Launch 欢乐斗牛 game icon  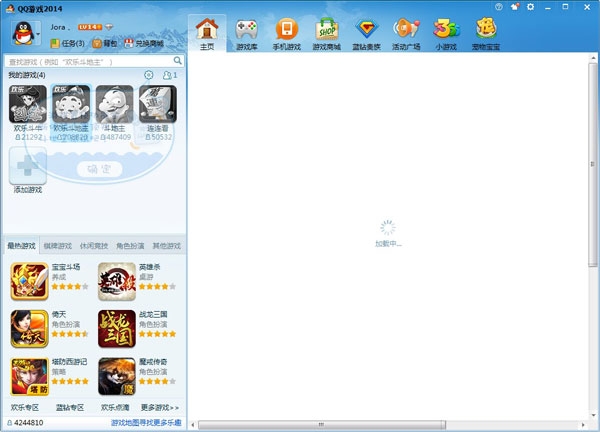(x=28, y=104)
